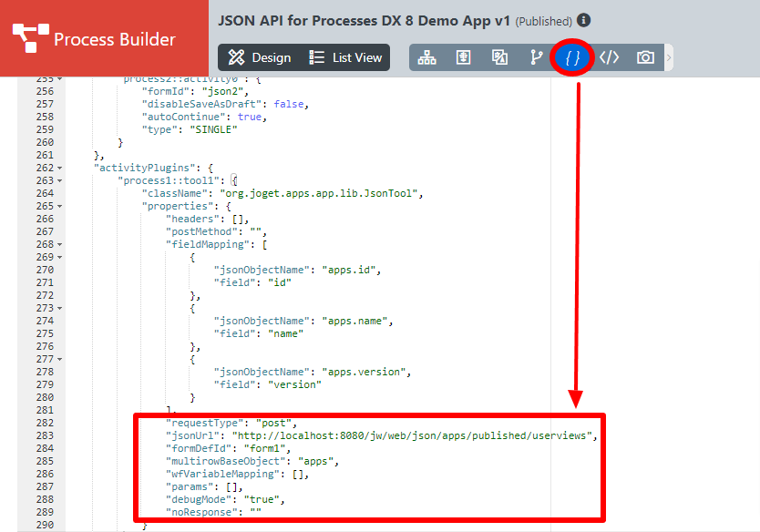
Task: Click the jsonUrl localhost URL string
Action: tap(412, 435)
